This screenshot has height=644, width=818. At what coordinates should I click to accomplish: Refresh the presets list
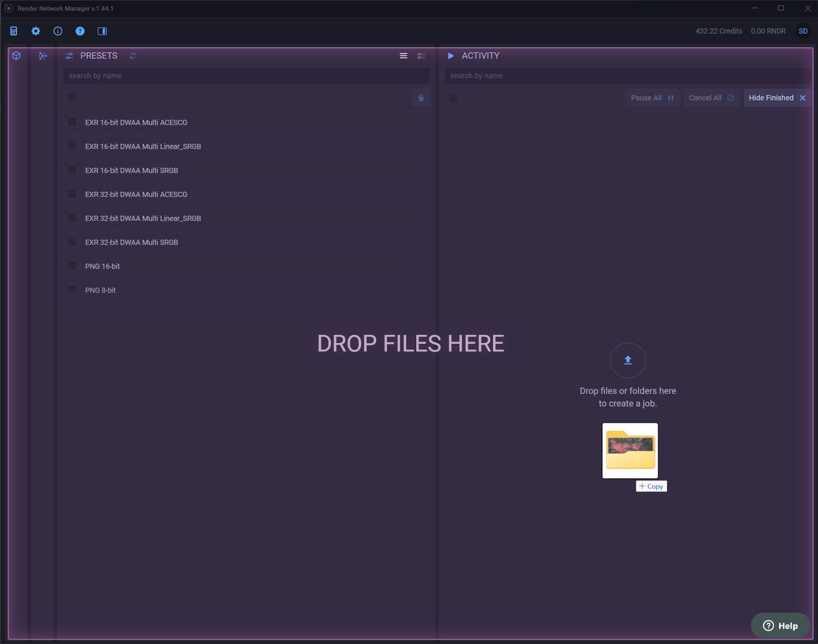pyautogui.click(x=132, y=56)
